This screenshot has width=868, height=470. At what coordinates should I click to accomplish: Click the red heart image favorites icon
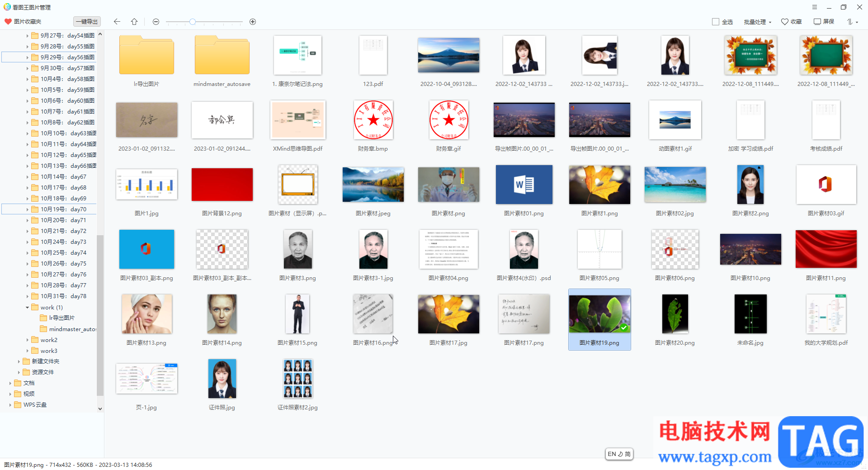(8, 22)
